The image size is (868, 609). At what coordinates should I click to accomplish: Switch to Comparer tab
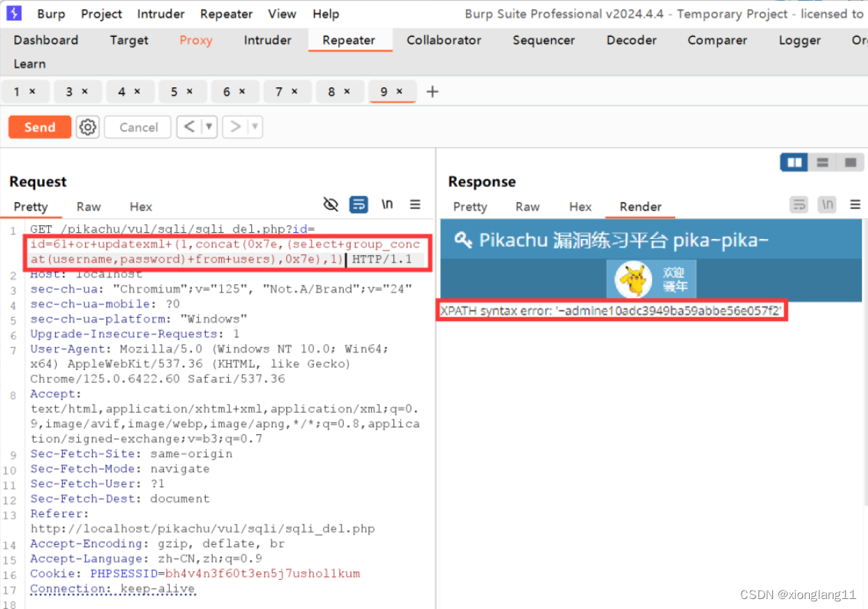click(x=717, y=40)
